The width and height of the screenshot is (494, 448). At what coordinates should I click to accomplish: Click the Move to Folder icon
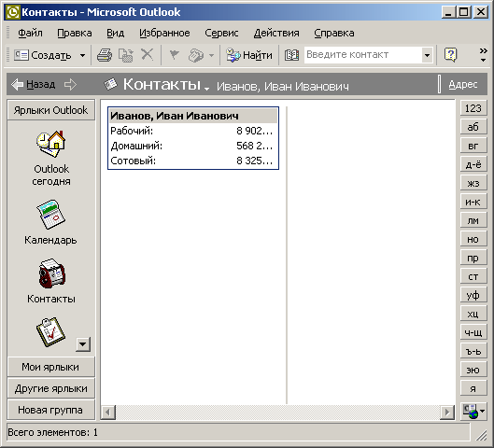coord(126,55)
